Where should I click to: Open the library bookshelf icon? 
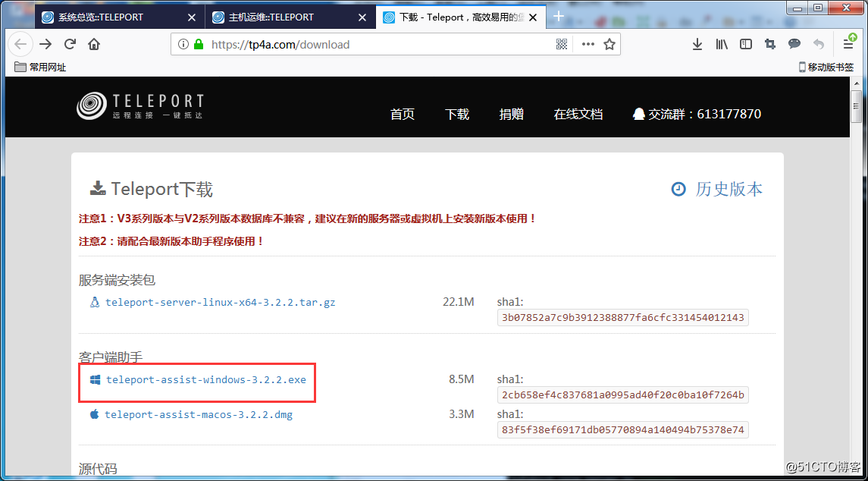point(721,44)
